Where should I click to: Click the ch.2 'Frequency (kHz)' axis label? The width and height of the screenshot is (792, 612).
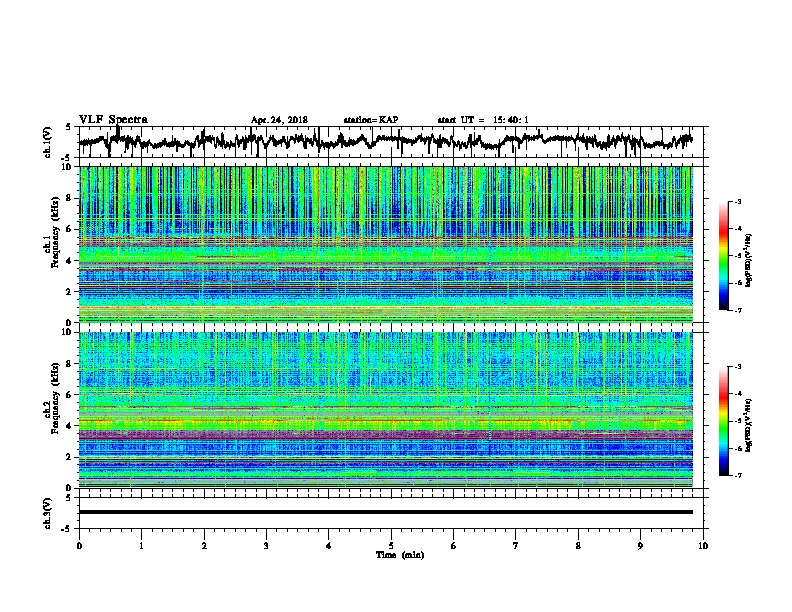click(x=55, y=398)
